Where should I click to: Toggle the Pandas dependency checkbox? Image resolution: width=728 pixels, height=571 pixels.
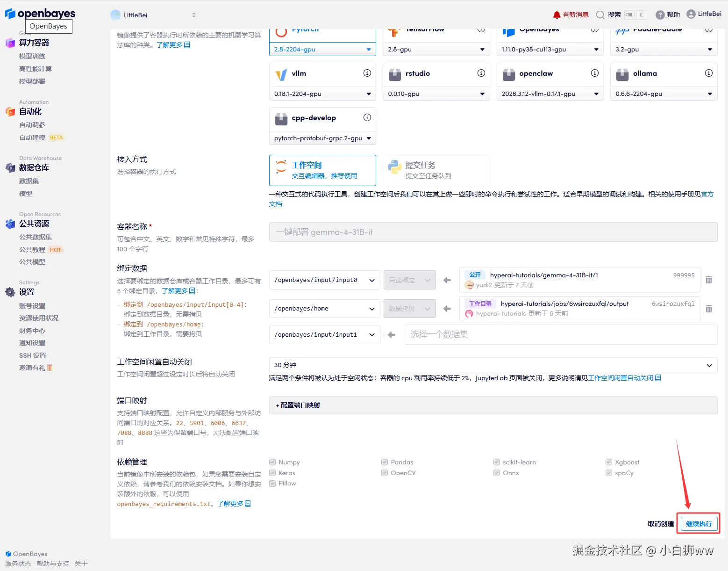[385, 462]
